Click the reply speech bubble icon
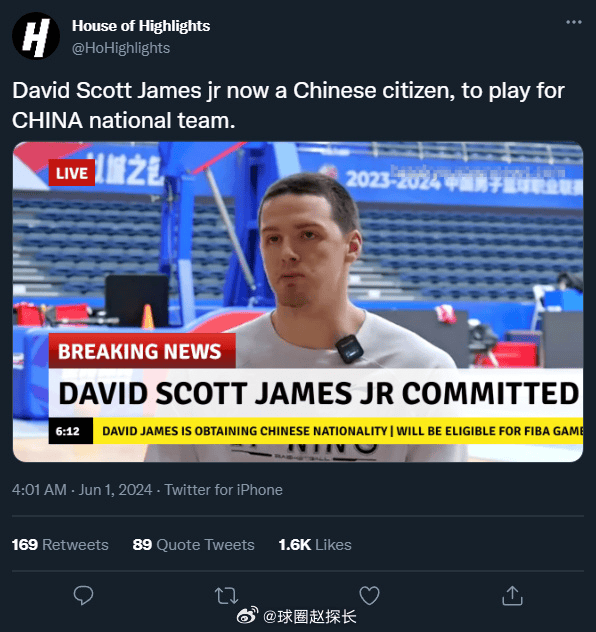The height and width of the screenshot is (632, 596). coord(83,595)
